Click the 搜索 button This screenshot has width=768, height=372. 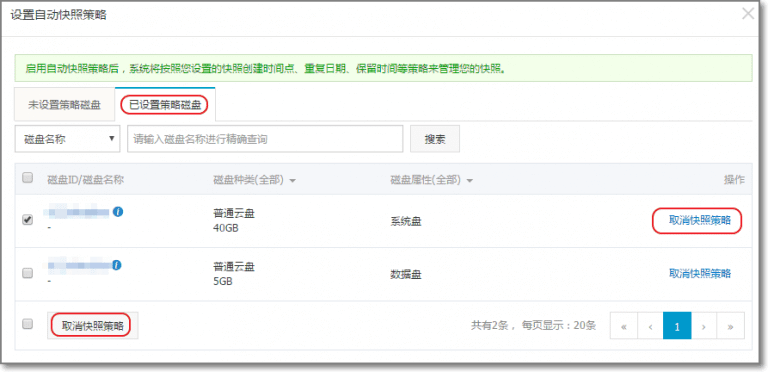pyautogui.click(x=435, y=139)
